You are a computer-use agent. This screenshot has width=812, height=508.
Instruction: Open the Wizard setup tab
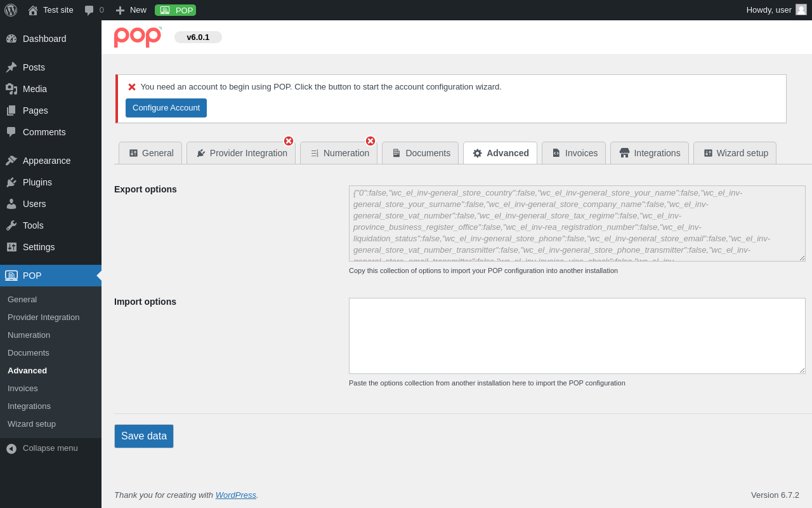tap(735, 153)
